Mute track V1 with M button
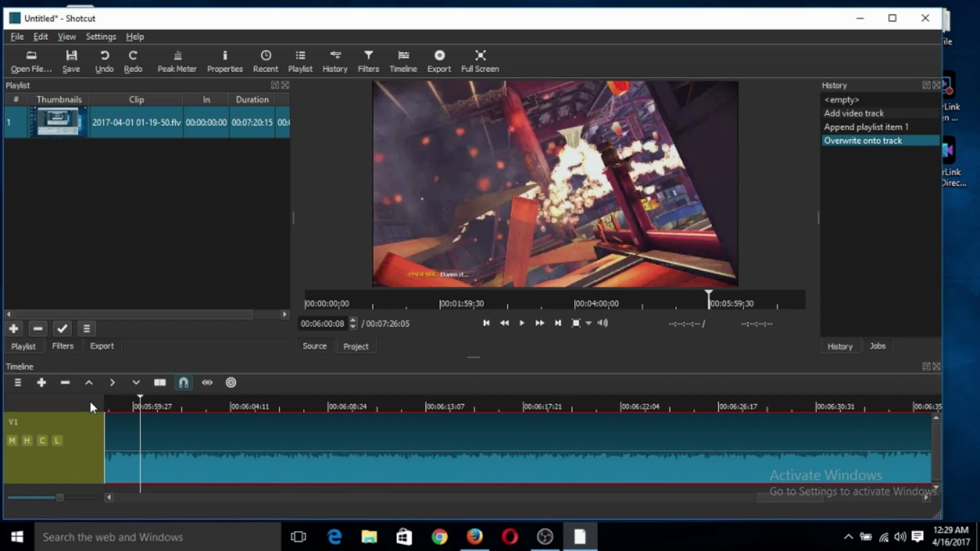This screenshot has height=551, width=980. (x=11, y=441)
